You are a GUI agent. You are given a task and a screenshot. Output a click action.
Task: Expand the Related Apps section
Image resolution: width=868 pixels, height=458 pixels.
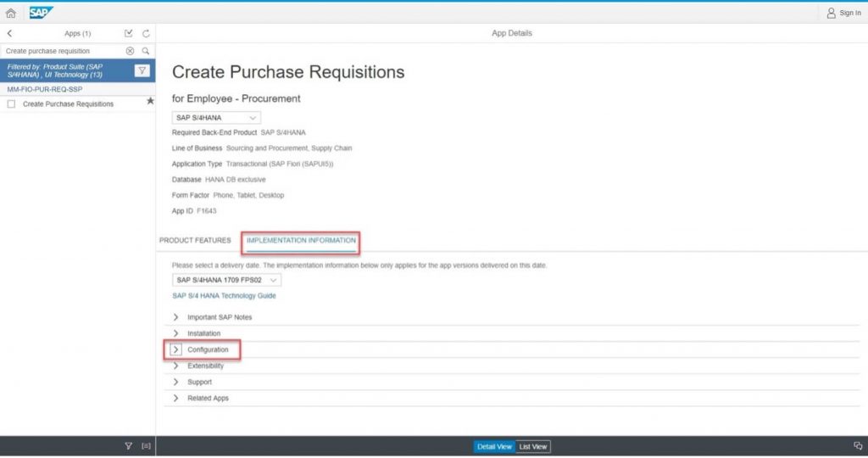175,398
